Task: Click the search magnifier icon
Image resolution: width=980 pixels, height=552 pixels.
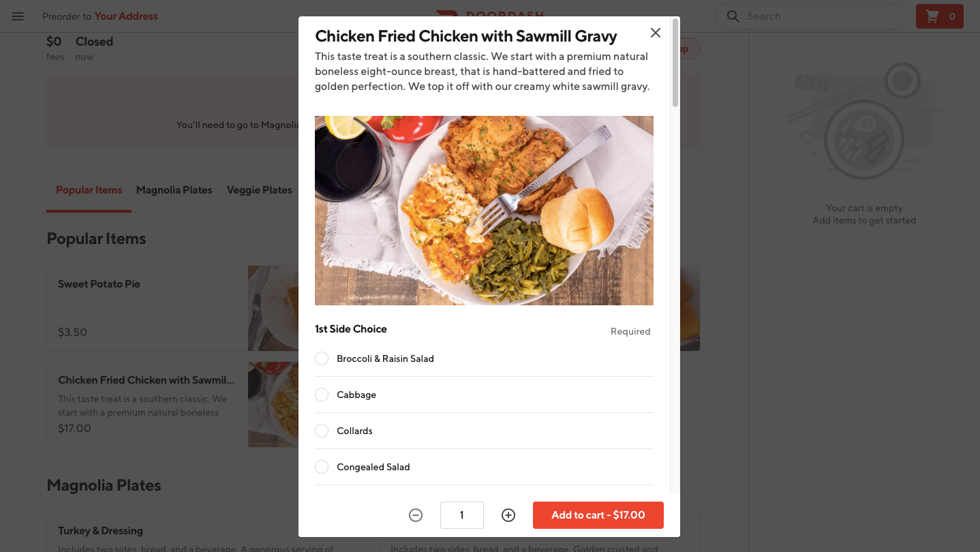Action: (x=733, y=16)
